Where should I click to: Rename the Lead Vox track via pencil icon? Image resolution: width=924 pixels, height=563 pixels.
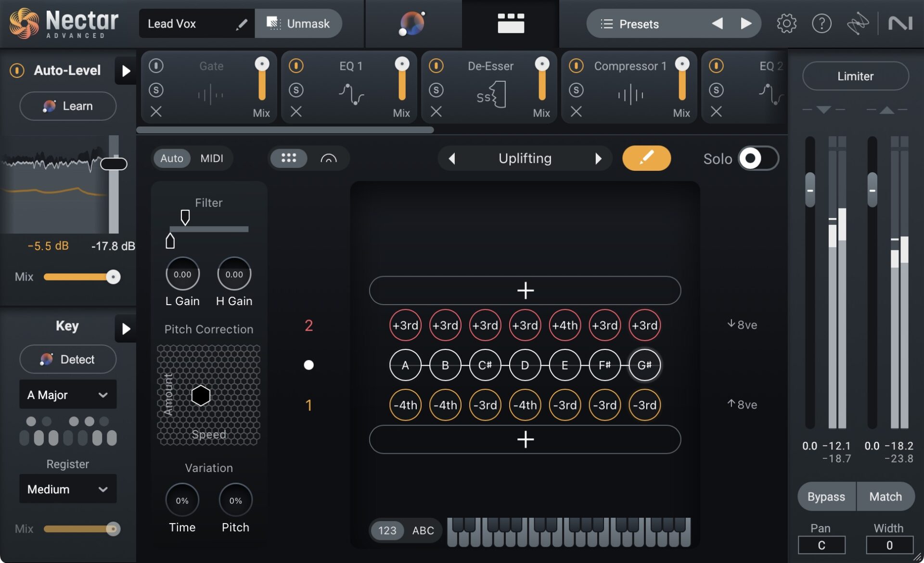[x=242, y=23]
